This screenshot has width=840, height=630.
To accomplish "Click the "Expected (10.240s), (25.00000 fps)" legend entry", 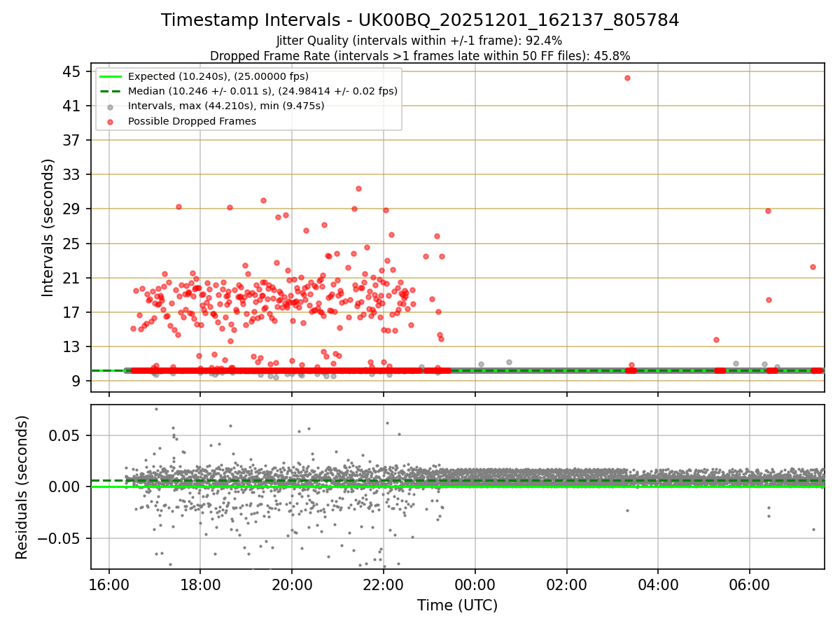I will (x=218, y=76).
